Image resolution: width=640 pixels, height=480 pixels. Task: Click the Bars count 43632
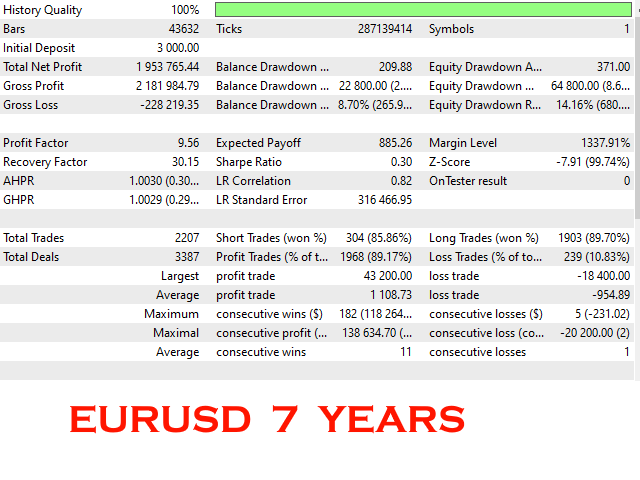tap(180, 29)
